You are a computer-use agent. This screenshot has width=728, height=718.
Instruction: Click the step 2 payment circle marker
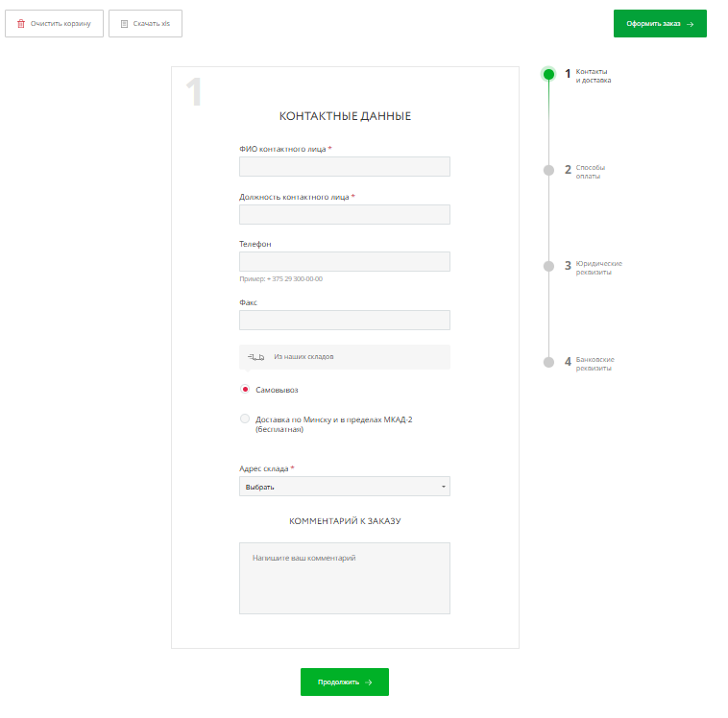(548, 170)
